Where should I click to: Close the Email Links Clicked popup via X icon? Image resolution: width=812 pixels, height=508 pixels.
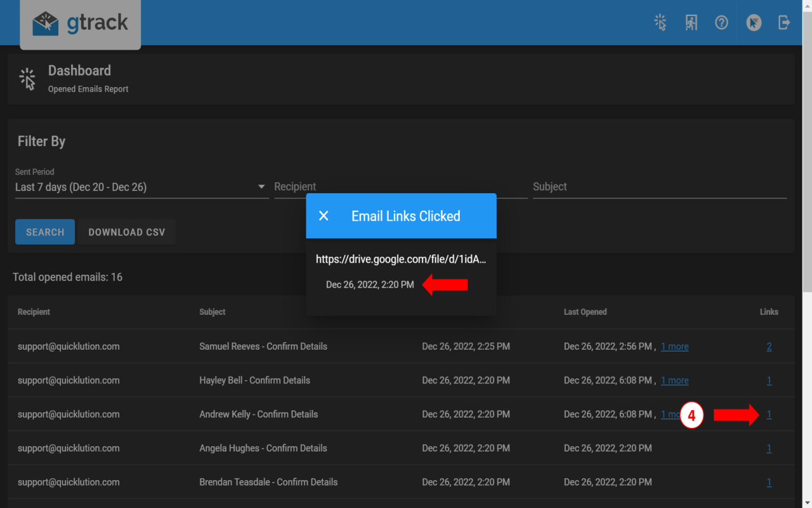[x=324, y=216]
